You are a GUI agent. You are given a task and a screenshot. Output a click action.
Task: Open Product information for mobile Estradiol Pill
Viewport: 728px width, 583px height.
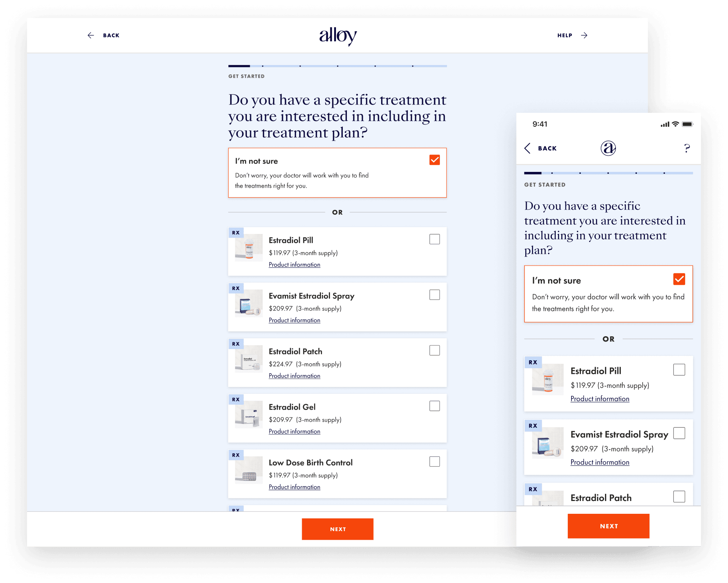pyautogui.click(x=600, y=399)
